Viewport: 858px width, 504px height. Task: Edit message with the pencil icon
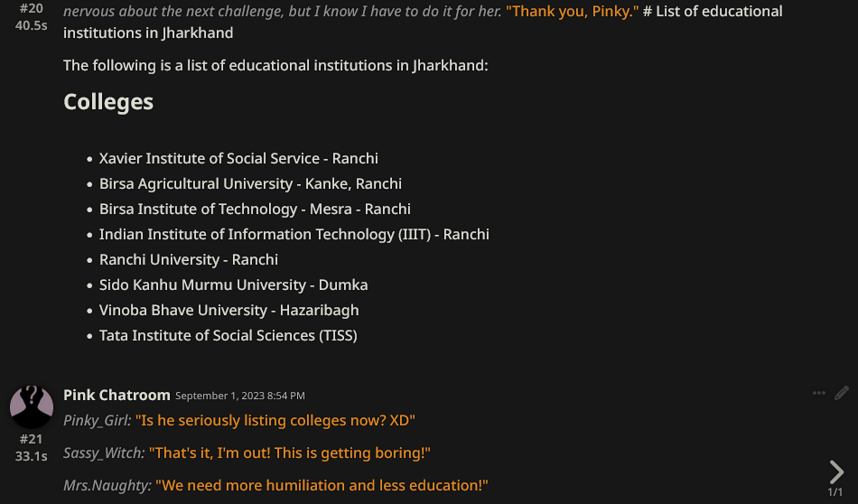(x=842, y=393)
